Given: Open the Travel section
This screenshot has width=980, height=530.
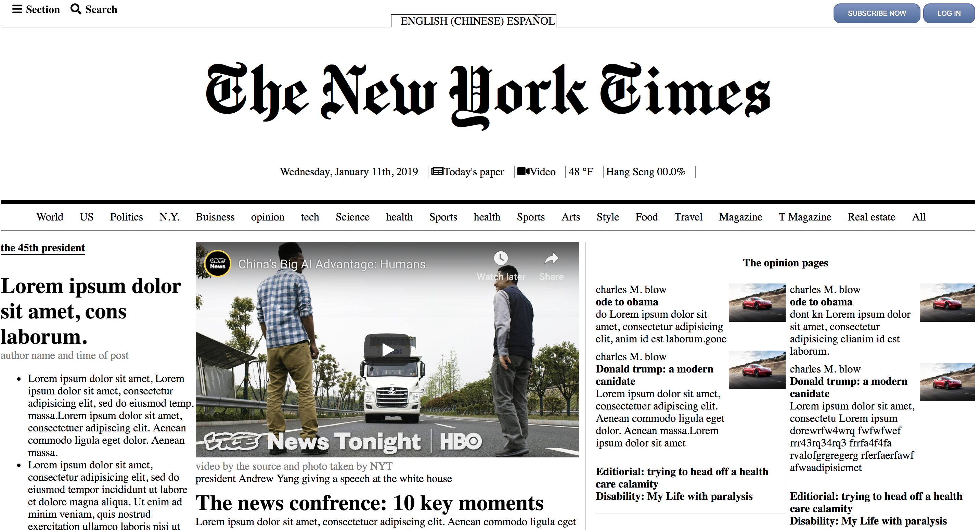Looking at the screenshot, I should click(x=688, y=217).
